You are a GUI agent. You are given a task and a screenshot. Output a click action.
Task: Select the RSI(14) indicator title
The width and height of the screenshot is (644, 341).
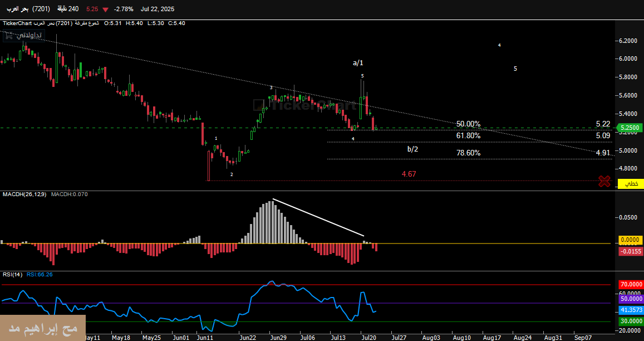(x=12, y=274)
